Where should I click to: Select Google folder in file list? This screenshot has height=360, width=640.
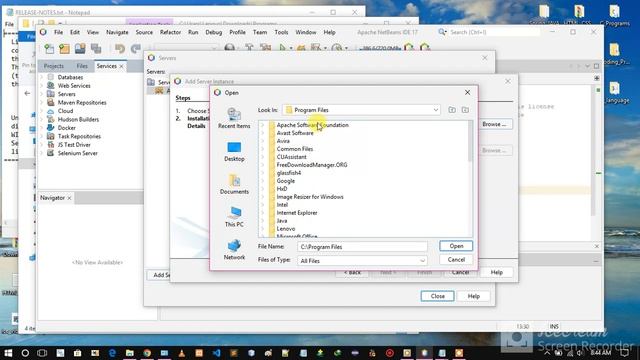(x=285, y=181)
